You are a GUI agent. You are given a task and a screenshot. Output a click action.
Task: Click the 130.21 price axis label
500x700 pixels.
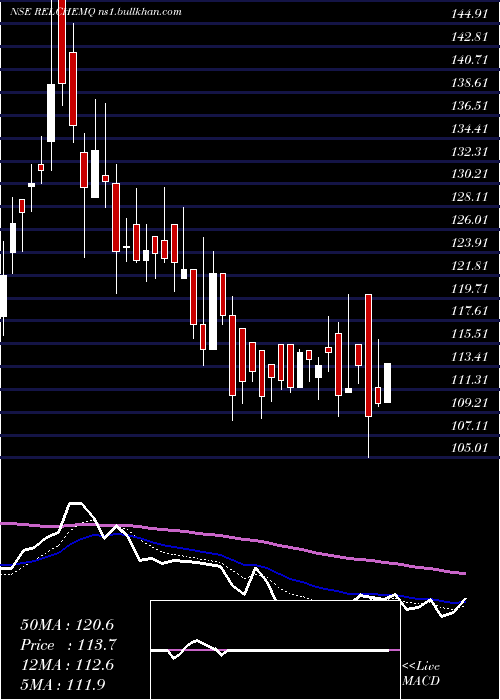click(x=469, y=173)
